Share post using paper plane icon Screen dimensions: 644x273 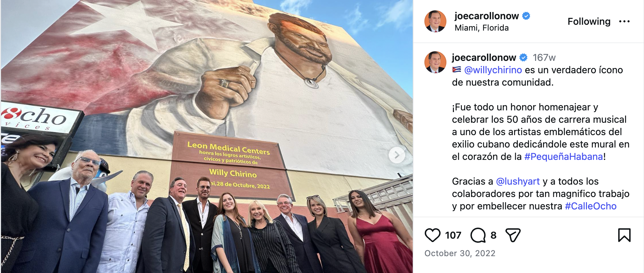513,235
